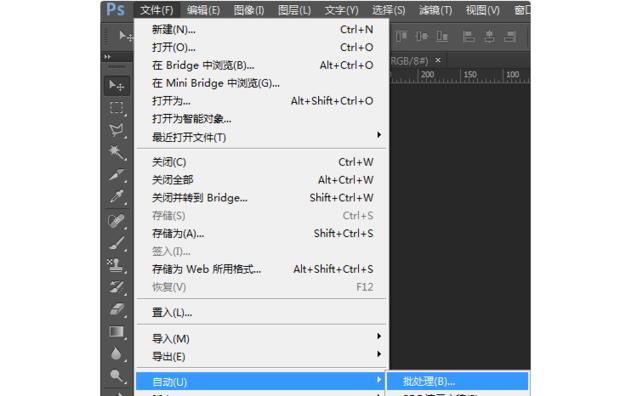Choose 关闭并转到 Bridge... entry
The image size is (620, 396).
tap(261, 197)
